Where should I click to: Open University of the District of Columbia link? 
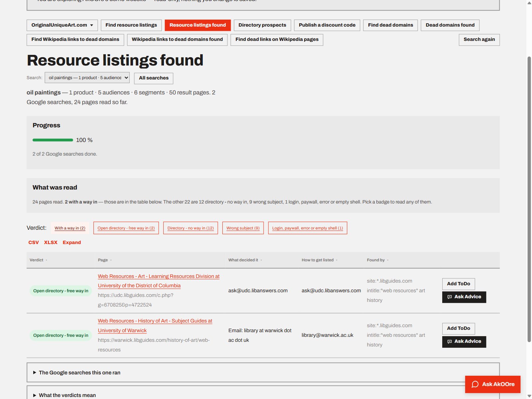point(159,281)
